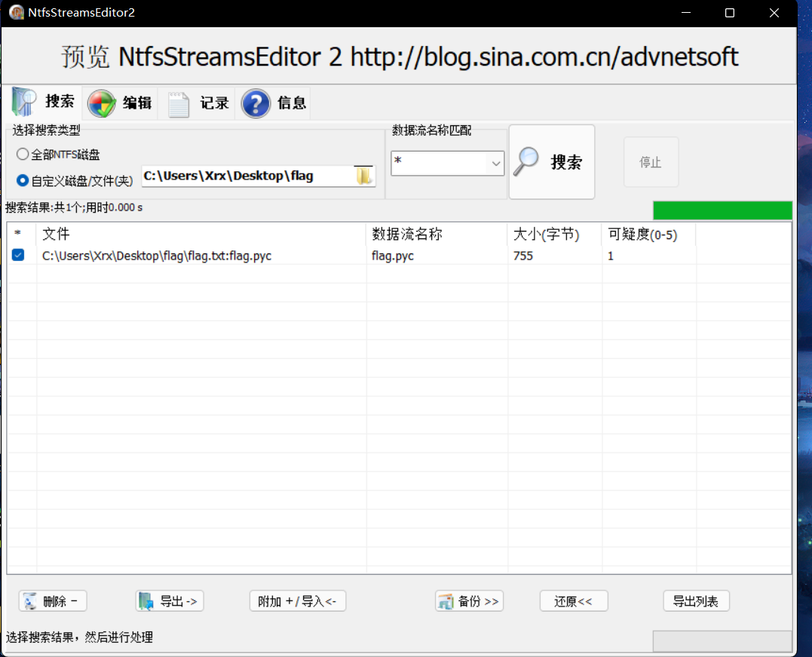Open the 记录 tab
This screenshot has height=657, width=812.
(198, 103)
